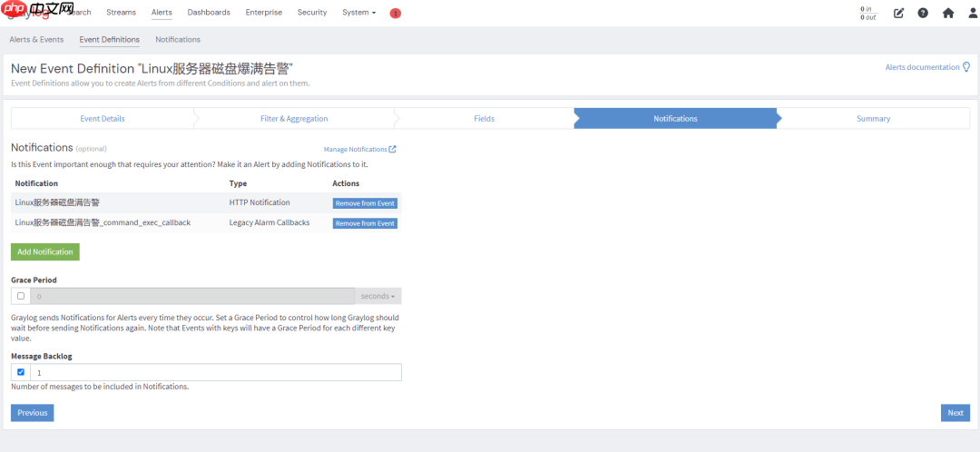Enable the Grace Period checkbox
This screenshot has width=980, height=452.
21,296
